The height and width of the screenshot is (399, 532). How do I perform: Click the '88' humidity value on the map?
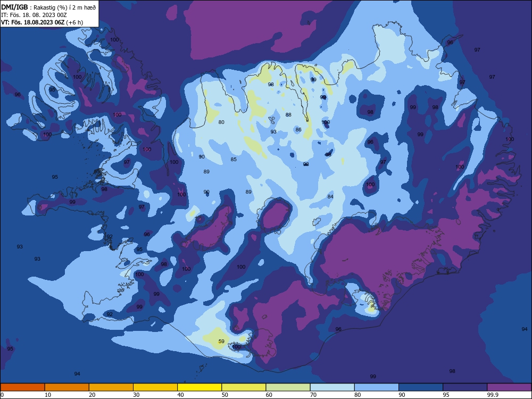288,115
